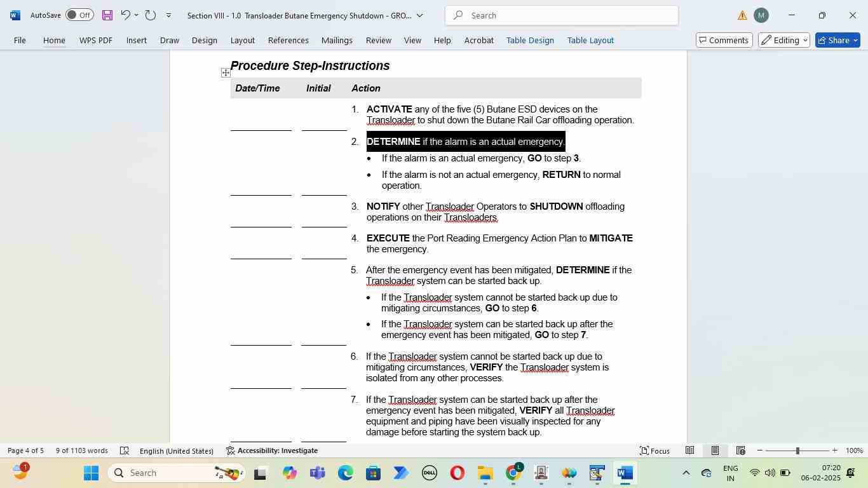Click the Save icon in title bar

(x=107, y=15)
